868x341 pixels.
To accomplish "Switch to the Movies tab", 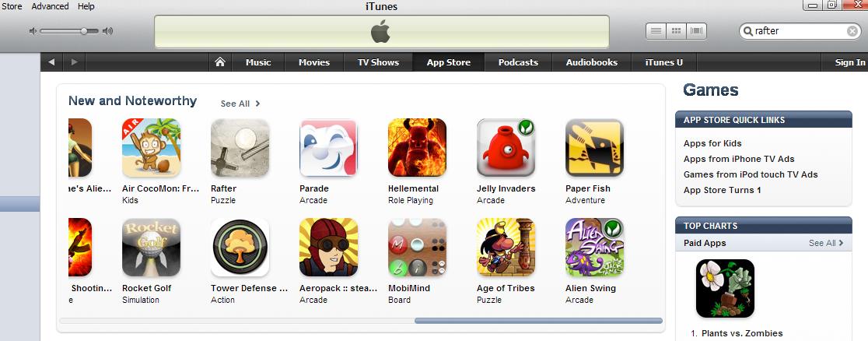I will point(314,62).
